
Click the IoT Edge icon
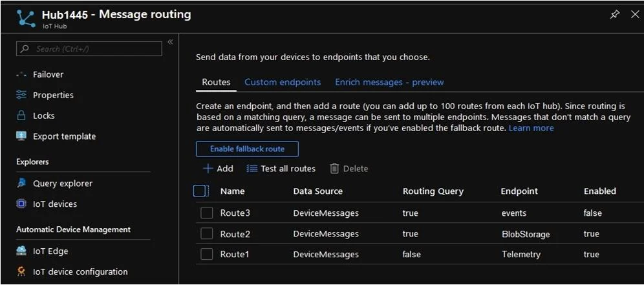pyautogui.click(x=21, y=251)
